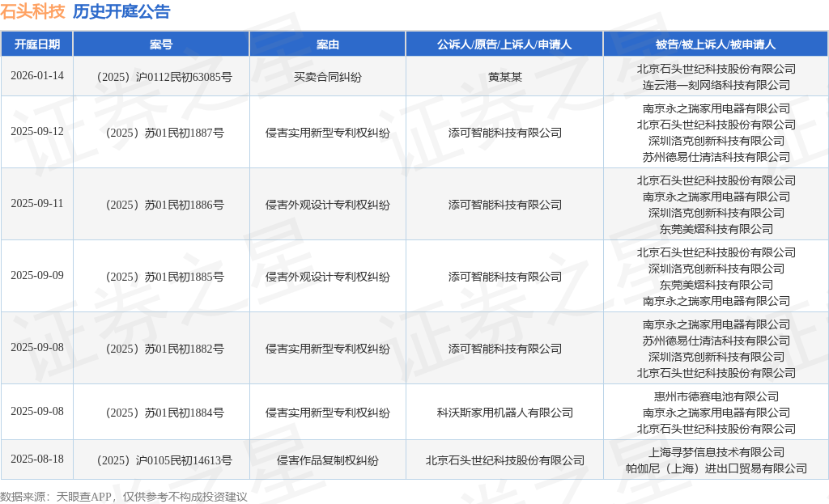
Task: Click the date 2025-09-12
Action: click(37, 131)
